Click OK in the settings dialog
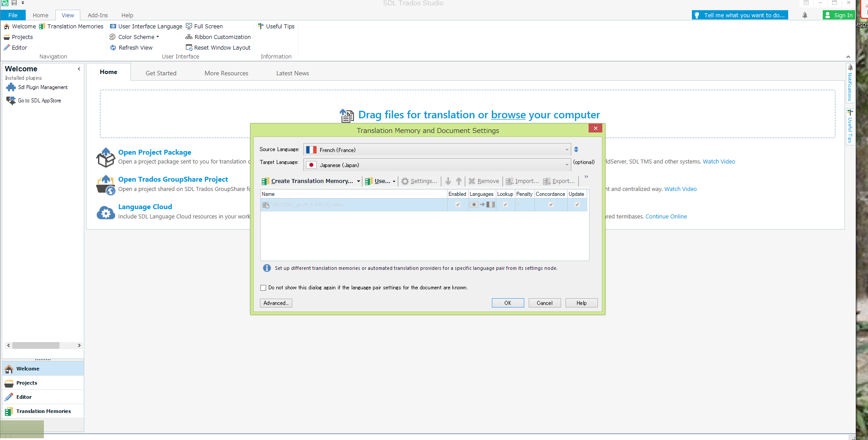Screen dimensions: 868x440 click(x=508, y=303)
